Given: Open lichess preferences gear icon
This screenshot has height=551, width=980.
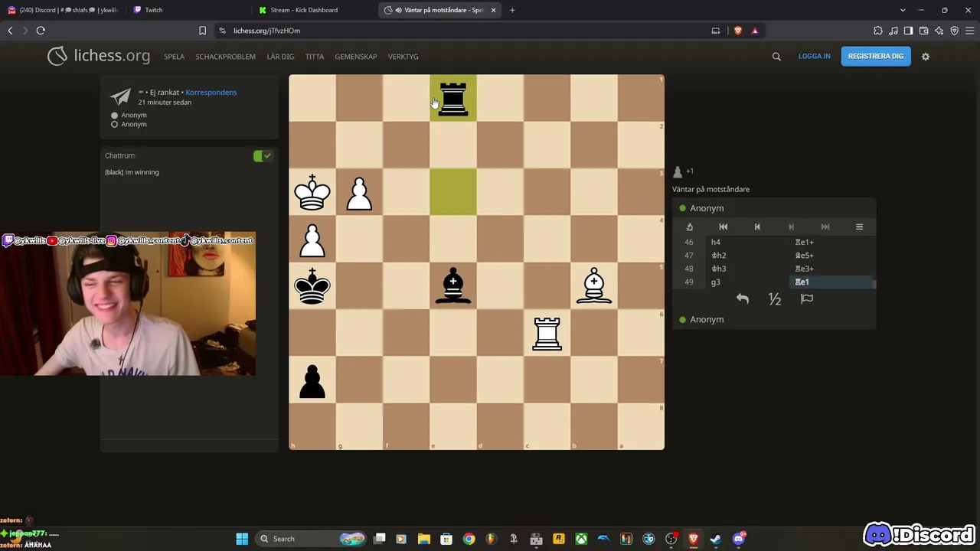Looking at the screenshot, I should [x=926, y=57].
